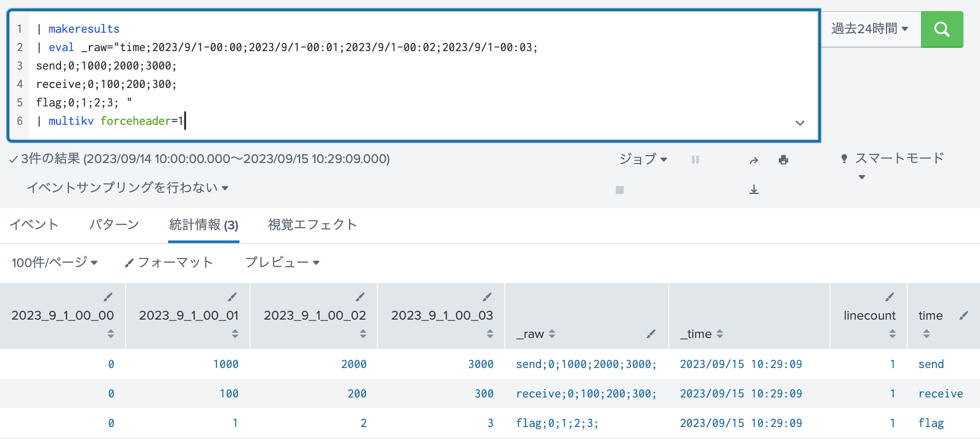Viewport: 980px width, 444px height.
Task: Click the '1000' cell in the send row
Action: [225, 364]
